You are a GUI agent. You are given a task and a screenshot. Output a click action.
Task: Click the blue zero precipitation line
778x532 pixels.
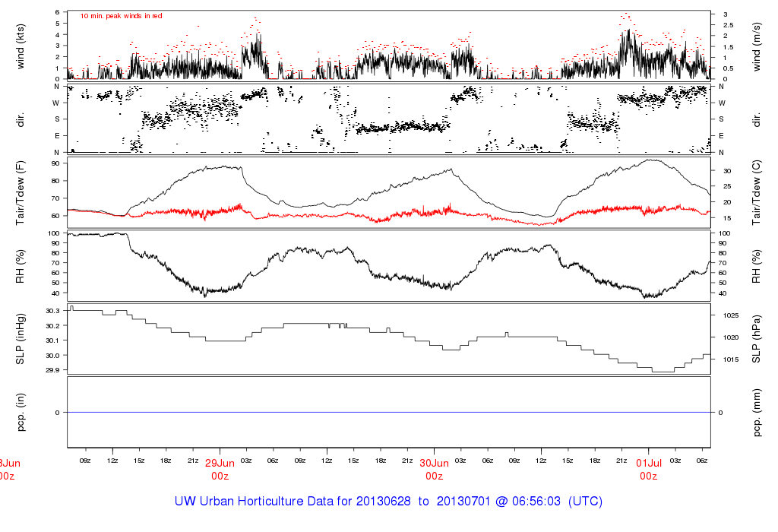389,413
